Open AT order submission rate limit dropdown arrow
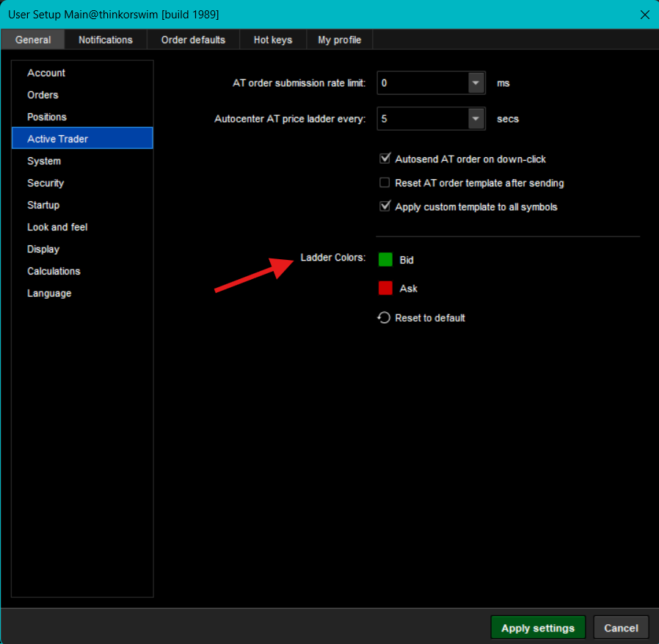This screenshot has height=644, width=659. [476, 83]
